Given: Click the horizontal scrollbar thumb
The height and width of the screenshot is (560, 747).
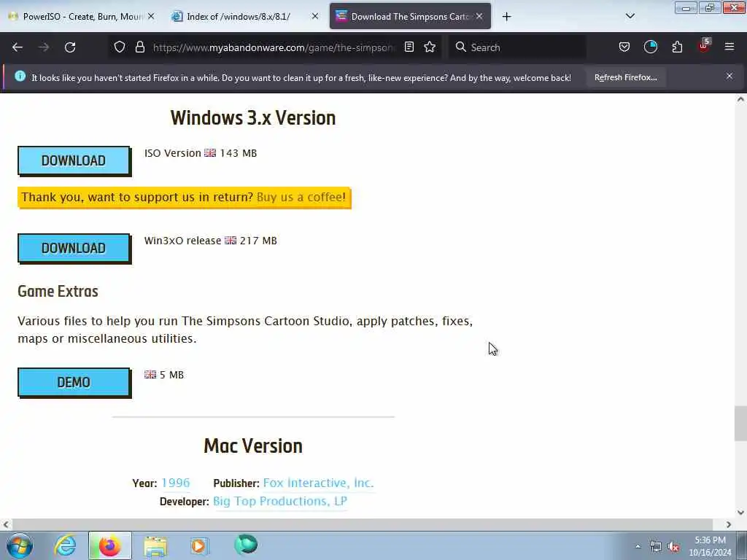Looking at the screenshot, I should pos(362,524).
